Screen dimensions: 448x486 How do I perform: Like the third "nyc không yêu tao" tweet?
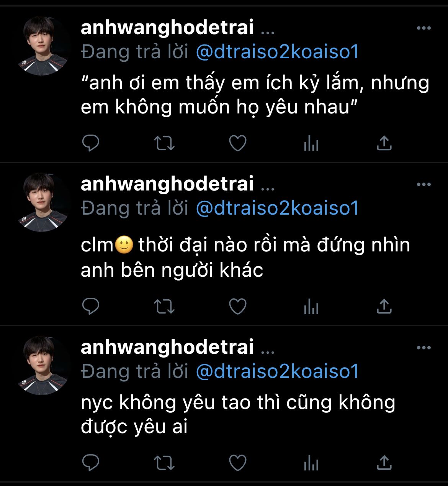(237, 463)
